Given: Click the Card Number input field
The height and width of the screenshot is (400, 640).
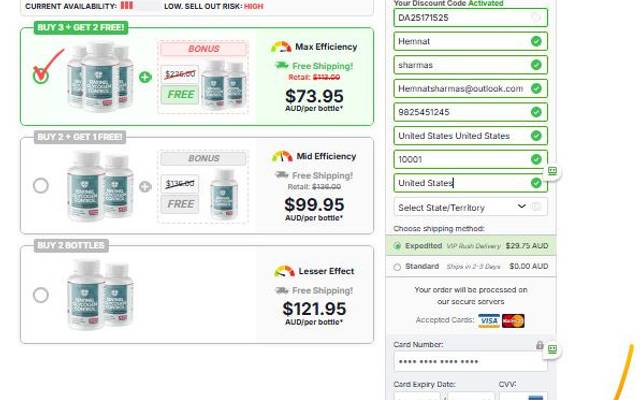Looking at the screenshot, I should [x=470, y=362].
